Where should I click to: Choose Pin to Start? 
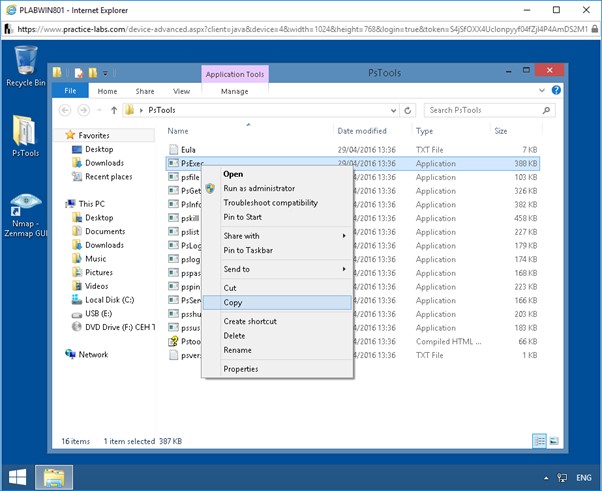(277, 217)
